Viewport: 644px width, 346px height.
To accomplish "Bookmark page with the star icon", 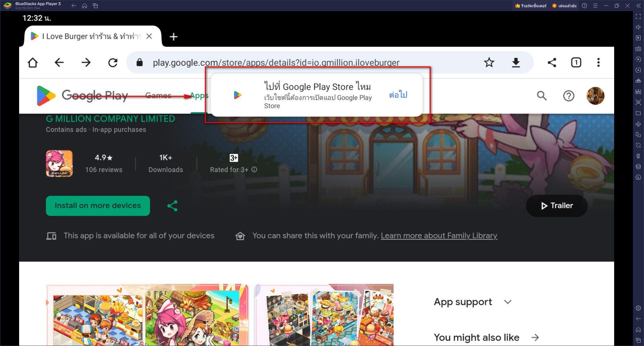I will [489, 62].
